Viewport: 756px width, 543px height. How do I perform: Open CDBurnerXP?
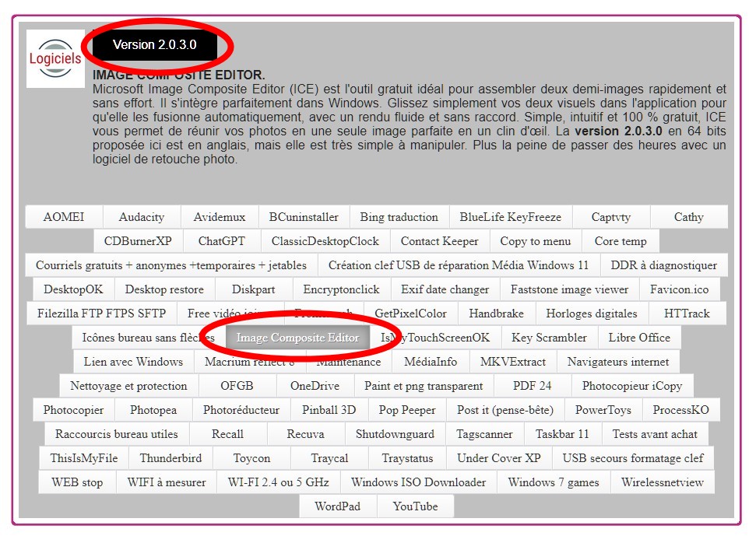[x=138, y=241]
